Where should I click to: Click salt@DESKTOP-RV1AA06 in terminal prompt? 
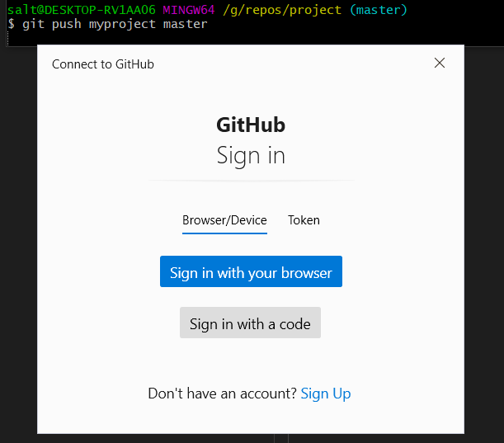[82, 10]
